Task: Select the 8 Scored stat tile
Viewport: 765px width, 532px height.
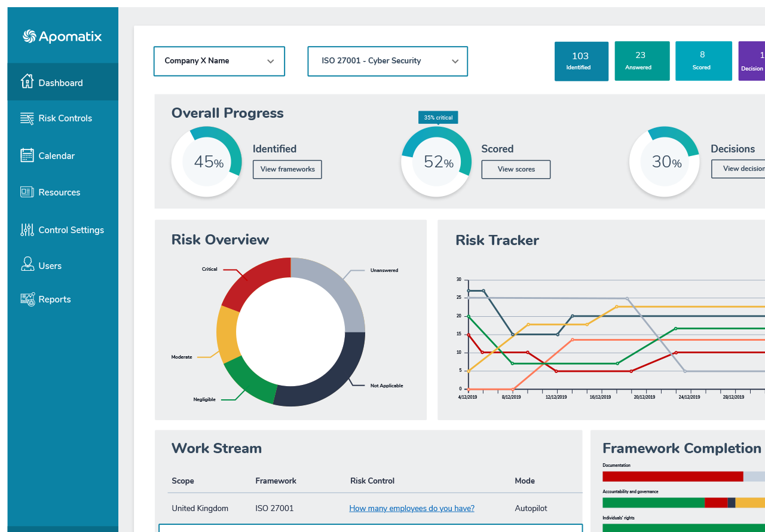Action: [703, 61]
